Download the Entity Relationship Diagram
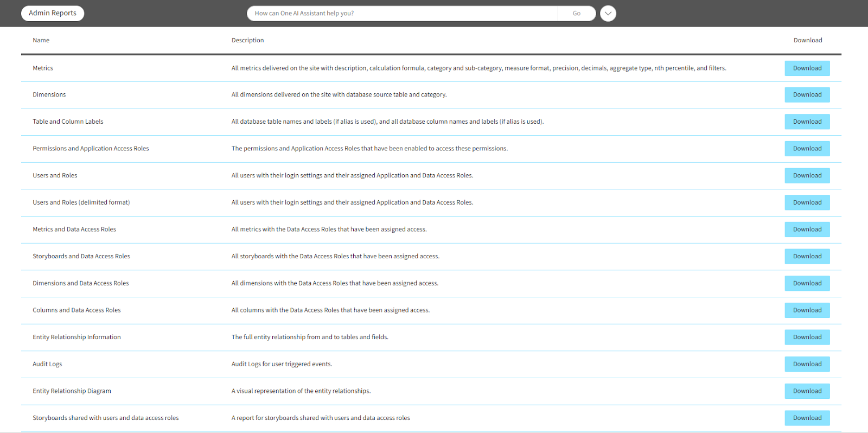 pyautogui.click(x=807, y=391)
